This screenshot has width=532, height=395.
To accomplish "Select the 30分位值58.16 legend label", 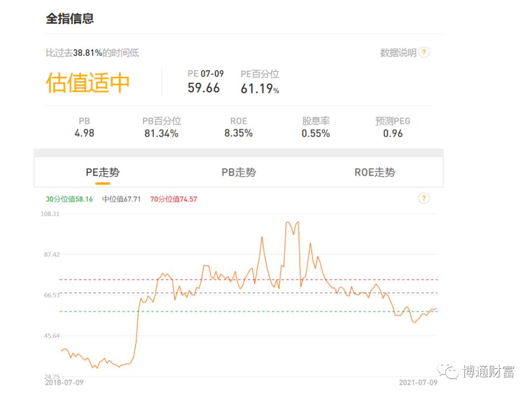I will coord(69,199).
